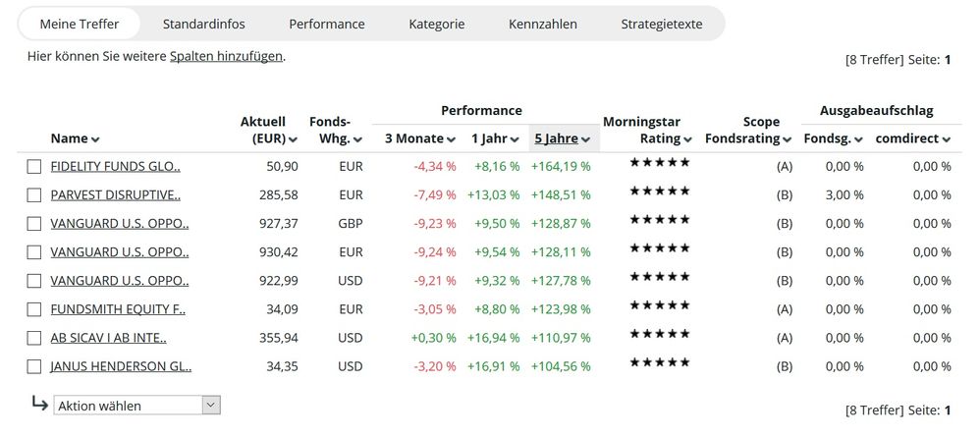Sort by Scope Fondsrating arrow
The width and height of the screenshot is (980, 437).
coord(787,139)
